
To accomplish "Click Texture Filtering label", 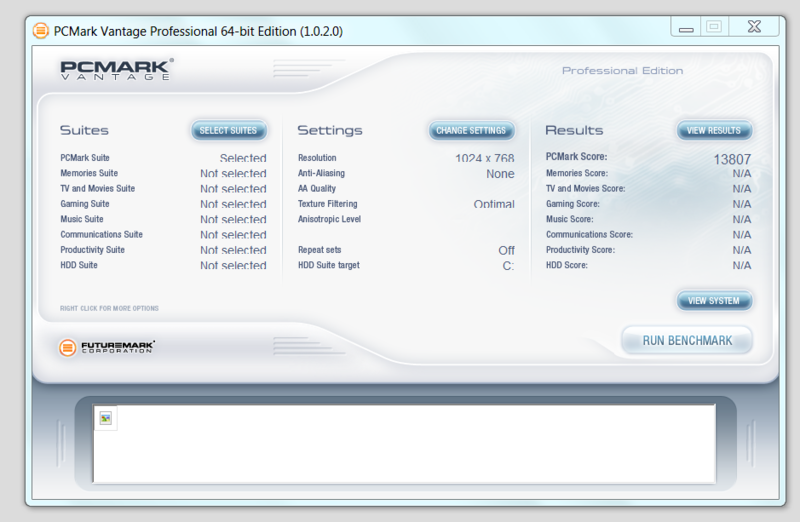I will point(328,204).
